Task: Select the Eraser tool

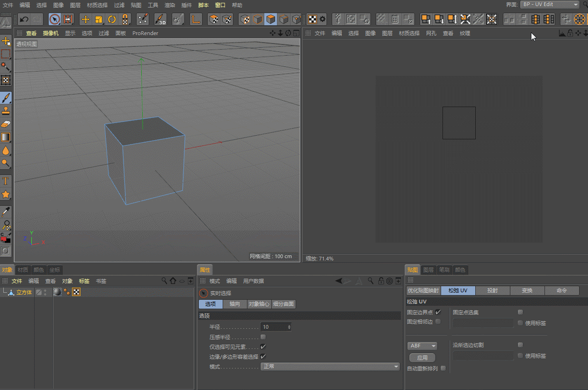Action: (x=6, y=124)
